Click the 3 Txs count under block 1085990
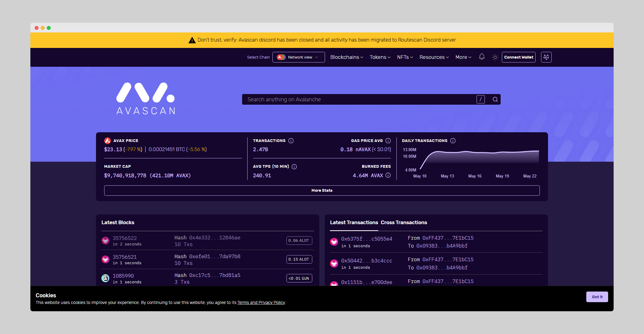This screenshot has height=334, width=644. (182, 282)
